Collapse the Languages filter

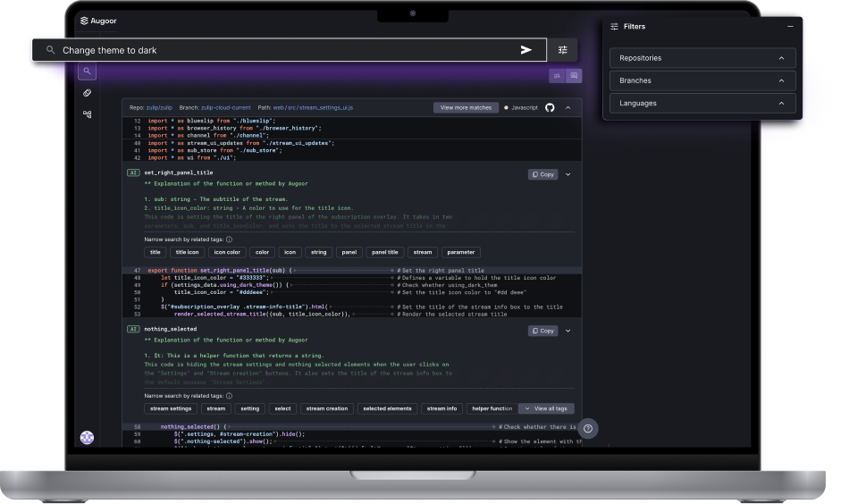click(781, 104)
